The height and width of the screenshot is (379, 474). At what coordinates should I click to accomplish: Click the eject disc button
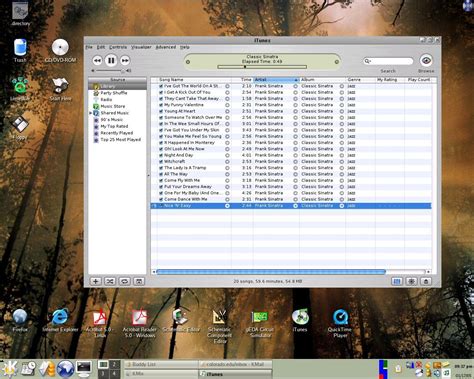pos(426,281)
